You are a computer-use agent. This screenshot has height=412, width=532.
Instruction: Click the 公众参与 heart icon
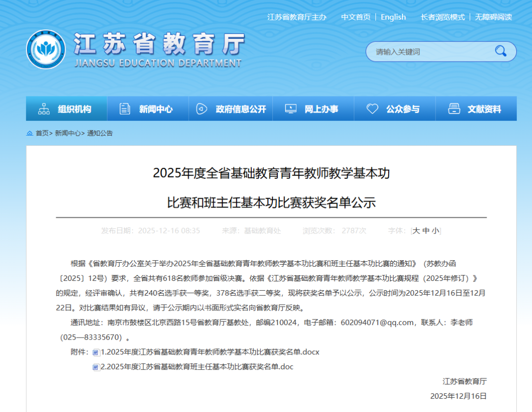372,109
